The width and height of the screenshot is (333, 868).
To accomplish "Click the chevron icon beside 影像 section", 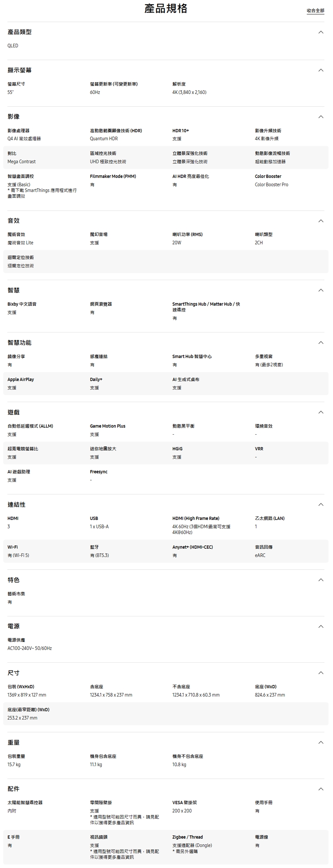I will click(x=321, y=117).
